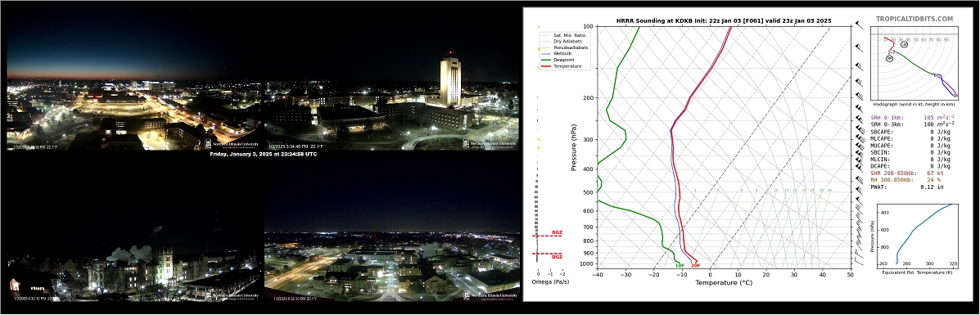Click the red 20F surface temperature label

click(x=696, y=266)
